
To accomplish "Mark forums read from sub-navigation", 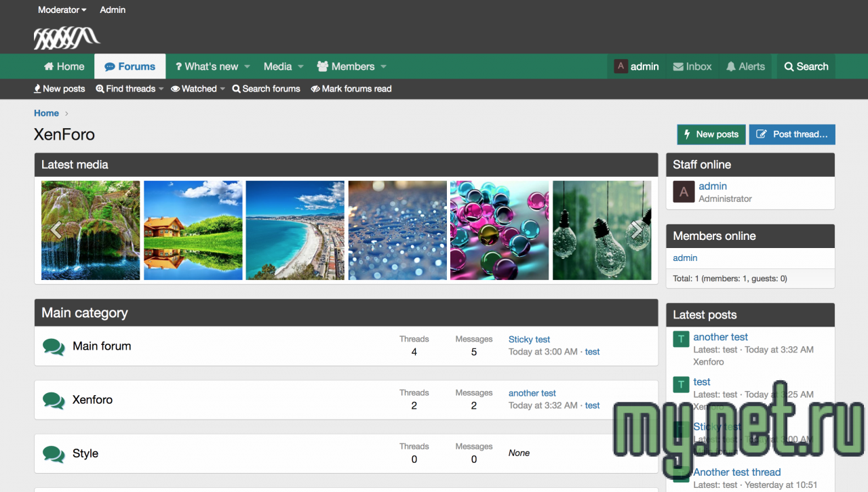I will point(351,89).
